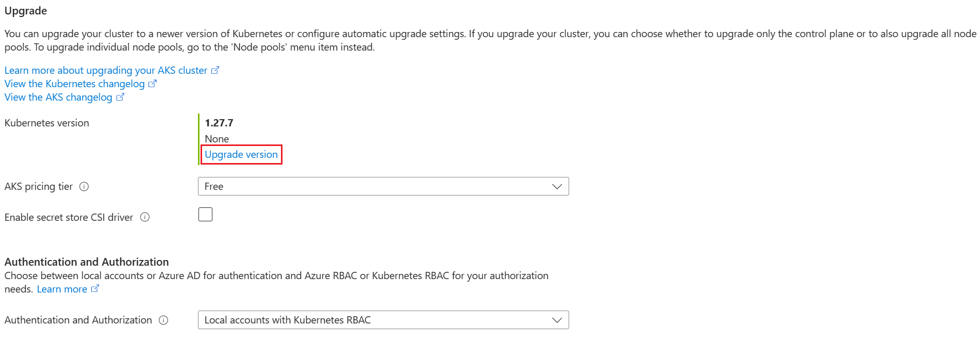Open the 'View the AKS changelog' link
Image resolution: width=980 pixels, height=341 pixels.
[58, 97]
